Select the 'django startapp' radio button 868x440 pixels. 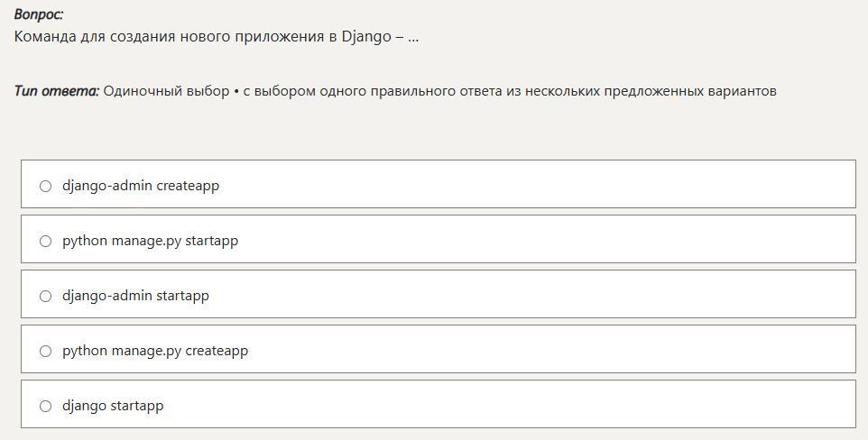46,407
